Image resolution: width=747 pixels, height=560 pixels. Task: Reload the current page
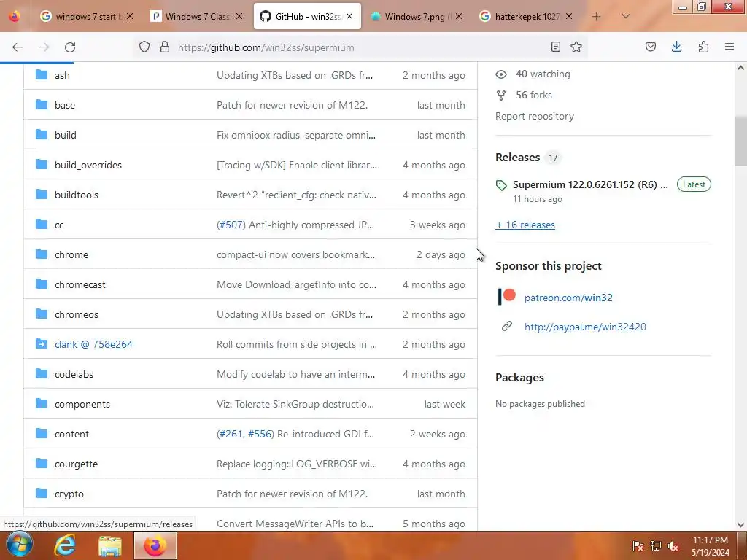click(70, 47)
